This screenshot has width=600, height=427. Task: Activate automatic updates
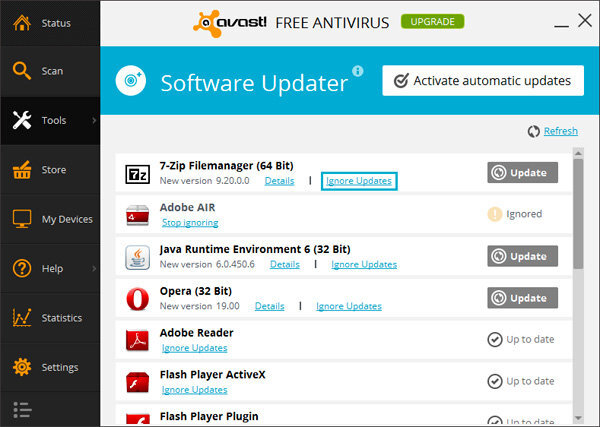(x=483, y=80)
